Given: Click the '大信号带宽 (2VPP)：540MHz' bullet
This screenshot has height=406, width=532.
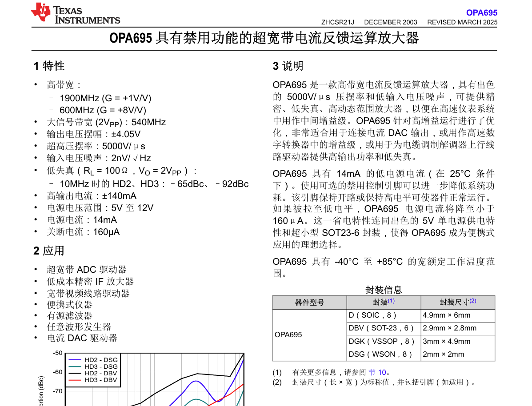Looking at the screenshot, I should coord(106,123).
